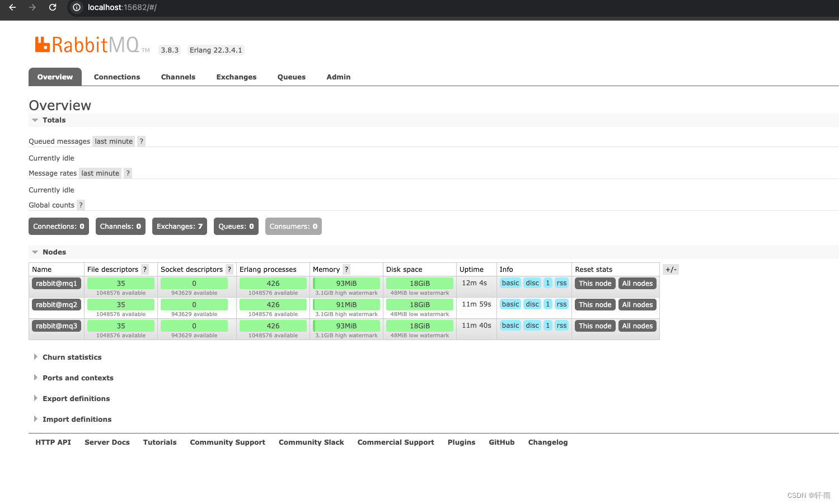Click the Queues: 0 count button
This screenshot has height=504, width=839.
click(236, 227)
